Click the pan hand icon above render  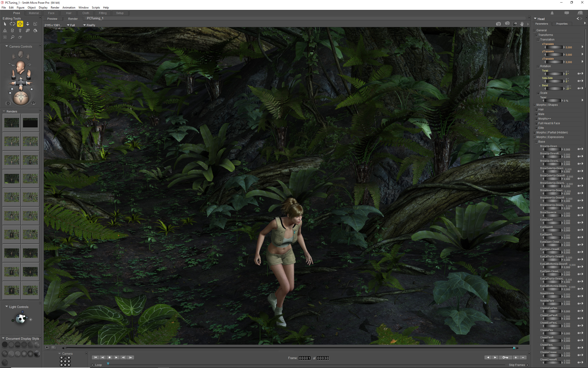(522, 24)
